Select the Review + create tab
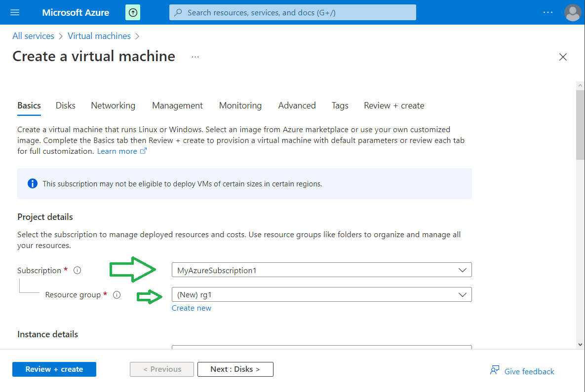The height and width of the screenshot is (392, 585). coord(394,106)
